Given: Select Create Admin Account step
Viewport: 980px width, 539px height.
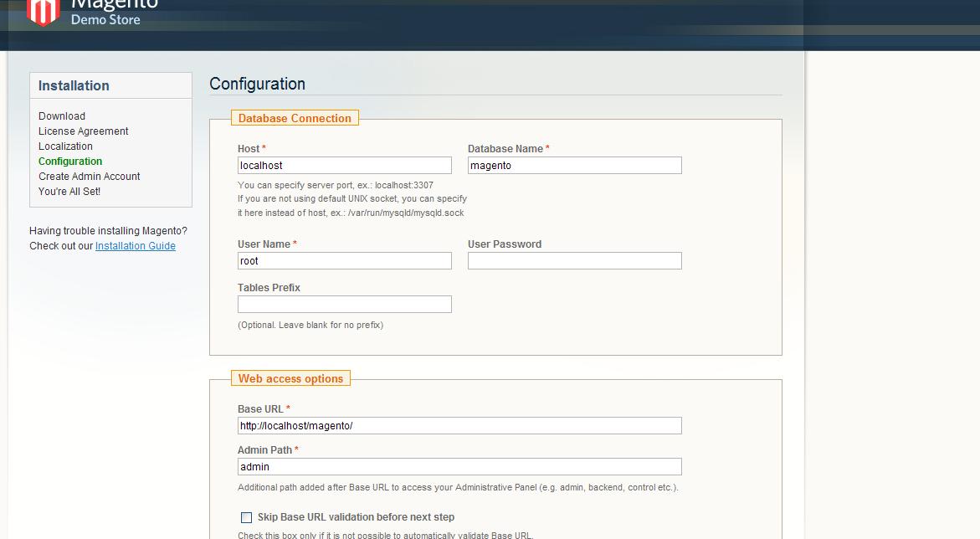Looking at the screenshot, I should point(89,177).
